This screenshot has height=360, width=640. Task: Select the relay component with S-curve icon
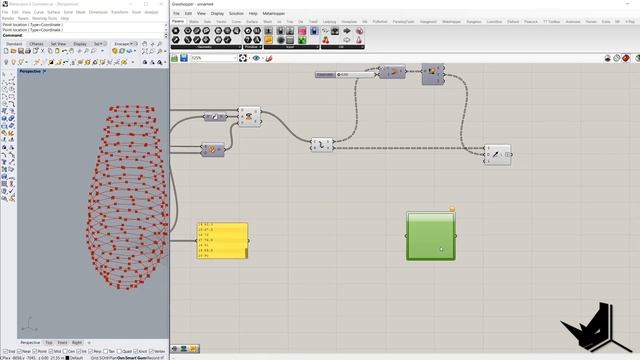click(x=322, y=145)
